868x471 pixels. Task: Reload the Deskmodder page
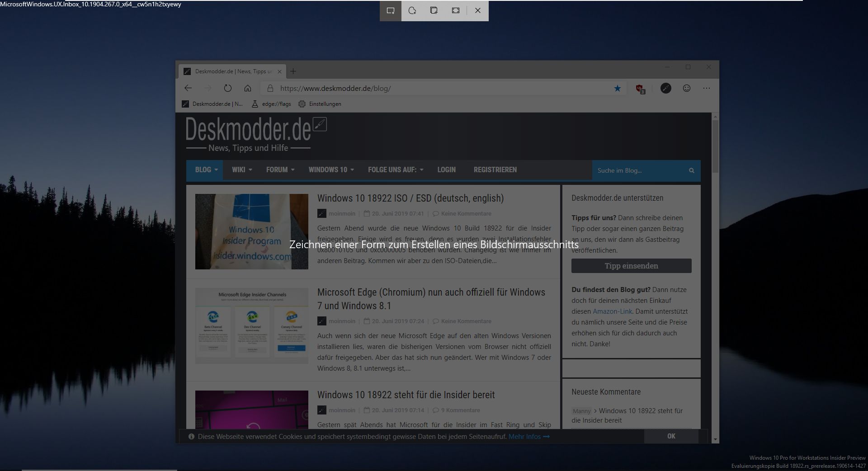(x=228, y=88)
